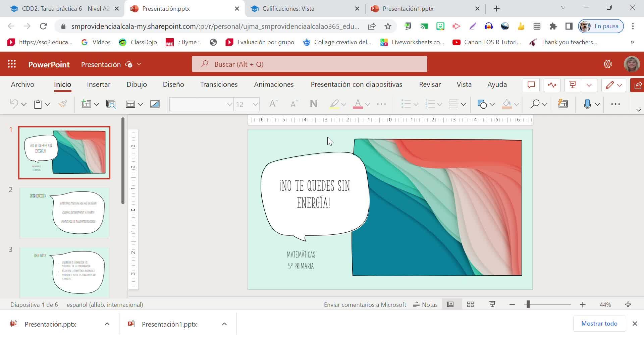
Task: Click the Slide Sorter view icon
Action: tap(470, 304)
